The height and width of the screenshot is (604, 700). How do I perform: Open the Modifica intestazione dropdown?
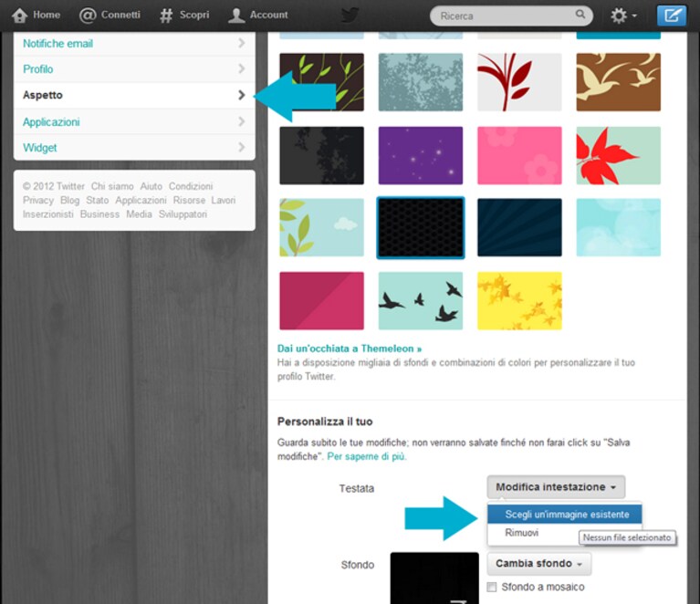pyautogui.click(x=556, y=487)
